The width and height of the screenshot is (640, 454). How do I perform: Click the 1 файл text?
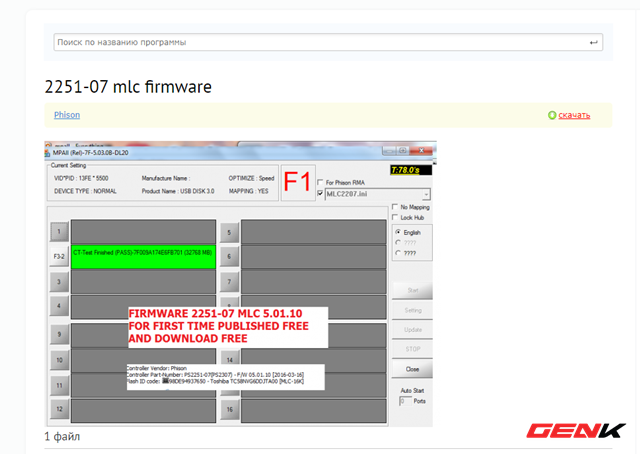pos(62,436)
